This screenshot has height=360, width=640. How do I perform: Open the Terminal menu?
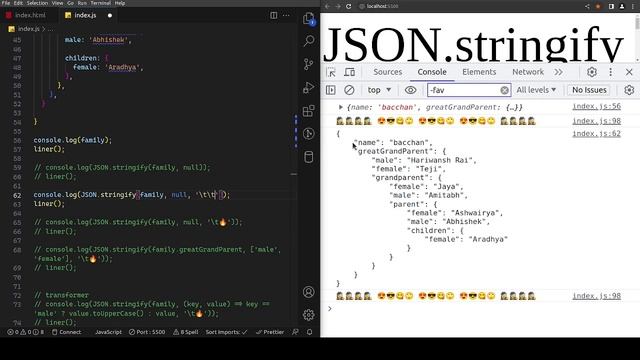100,3
